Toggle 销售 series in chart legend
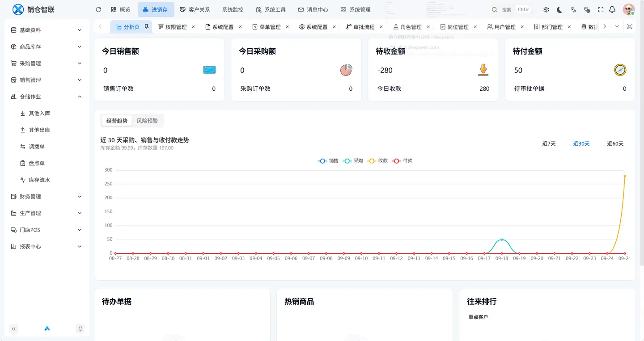644x341 pixels. pos(328,160)
